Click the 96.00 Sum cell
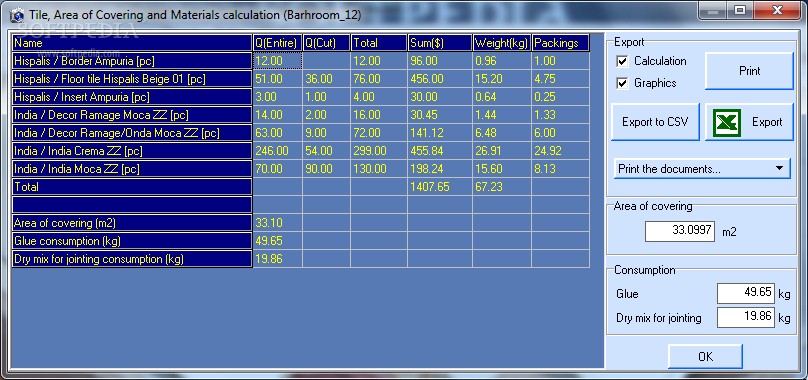 440,61
